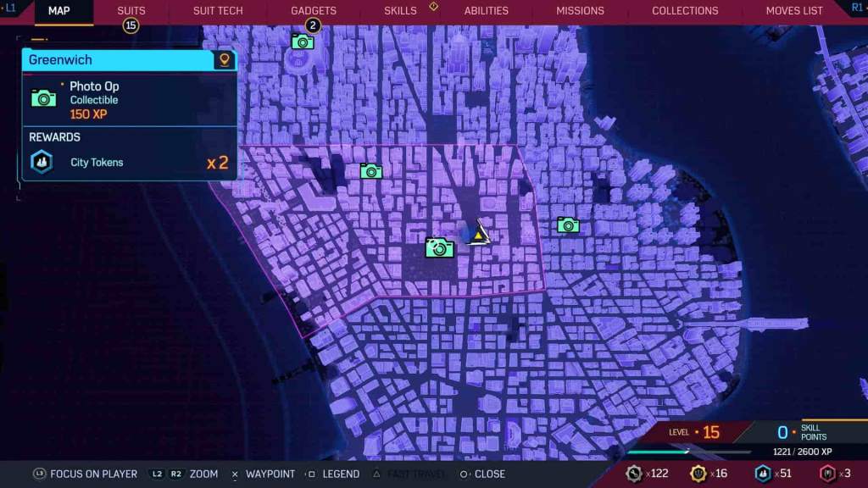Switch to the Gadgets tab
The height and width of the screenshot is (488, 868).
click(313, 11)
